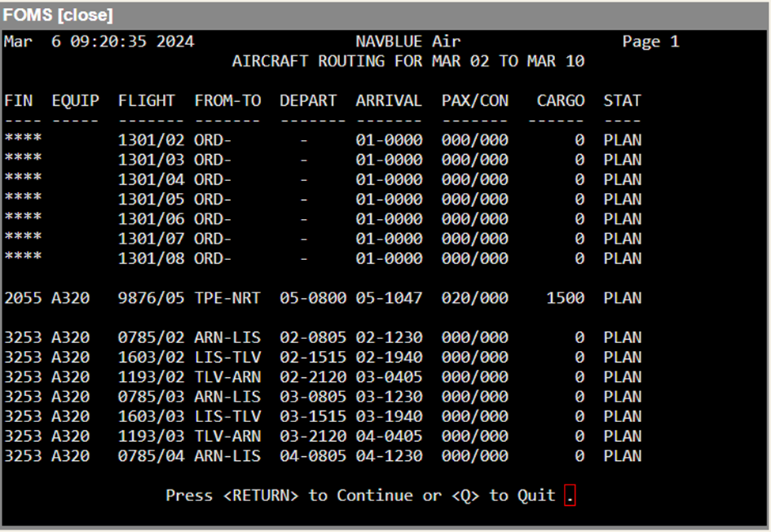Click the ARRIVAL column header
This screenshot has width=771, height=532.
pos(388,100)
